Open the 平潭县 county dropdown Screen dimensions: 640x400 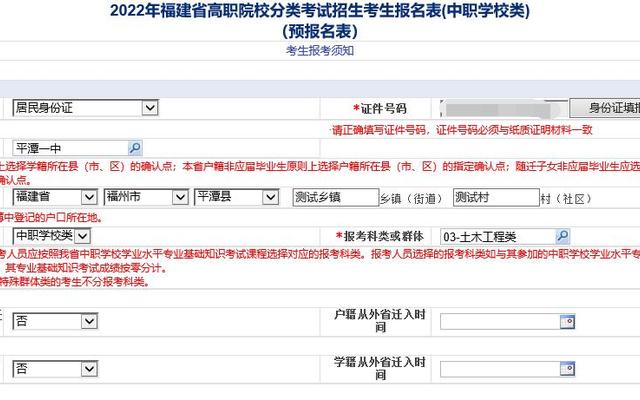click(236, 197)
